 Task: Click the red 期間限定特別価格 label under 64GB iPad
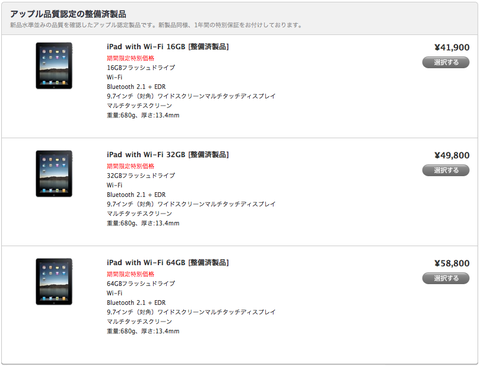coord(130,274)
